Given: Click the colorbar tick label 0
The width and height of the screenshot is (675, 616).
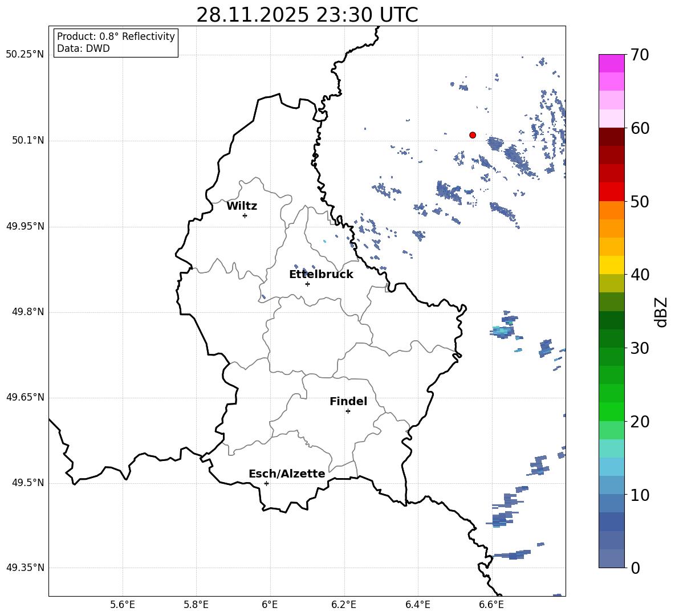Looking at the screenshot, I should coord(635,568).
